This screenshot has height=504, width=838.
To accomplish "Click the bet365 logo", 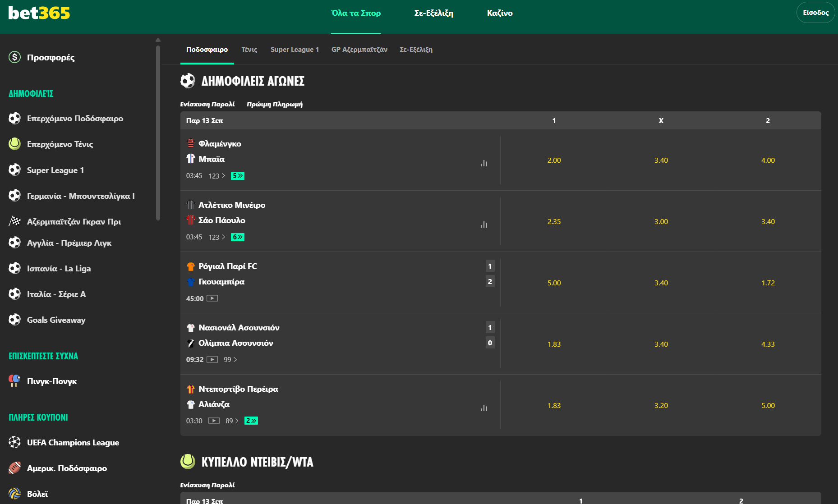I will pyautogui.click(x=39, y=13).
